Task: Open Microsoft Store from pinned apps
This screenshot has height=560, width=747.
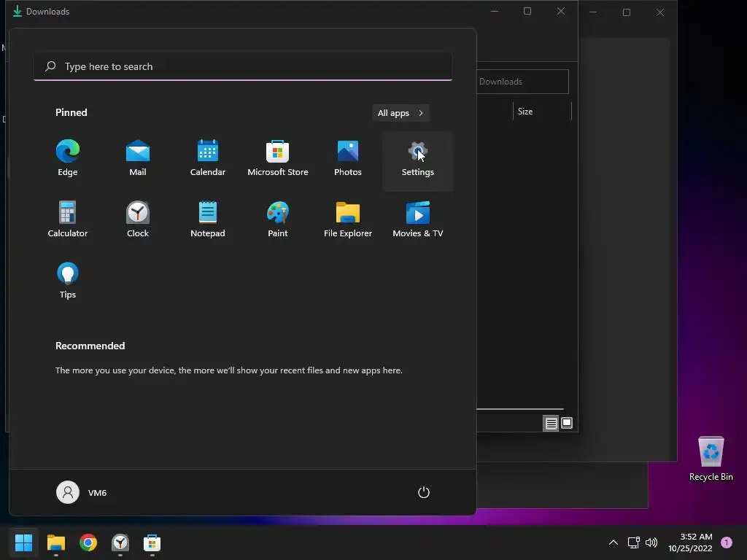Action: coord(278,159)
